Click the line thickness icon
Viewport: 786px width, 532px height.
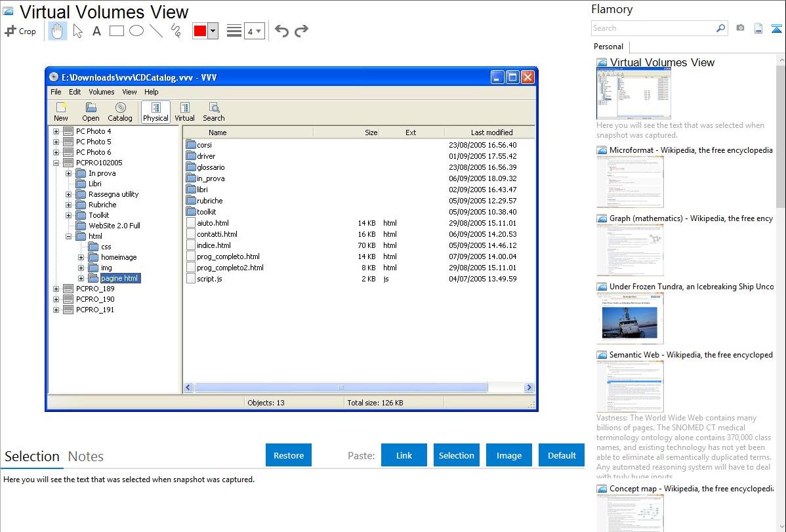234,31
